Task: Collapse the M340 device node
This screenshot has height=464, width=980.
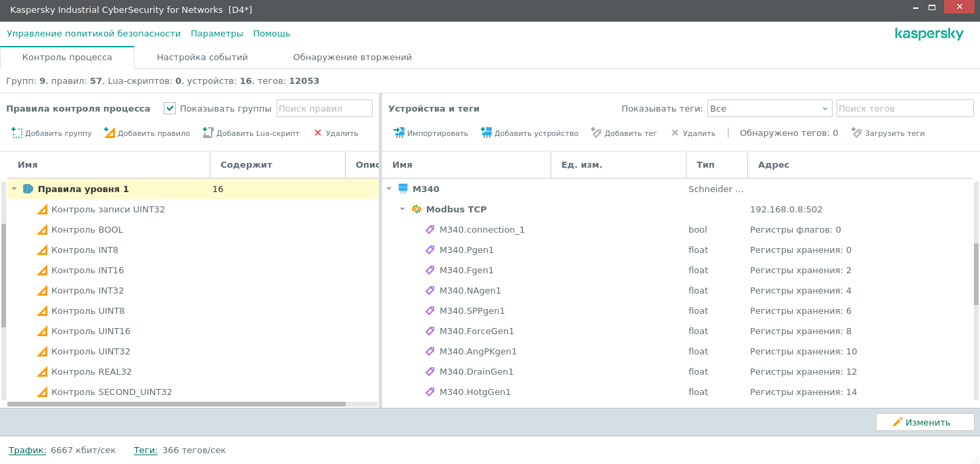Action: point(389,189)
